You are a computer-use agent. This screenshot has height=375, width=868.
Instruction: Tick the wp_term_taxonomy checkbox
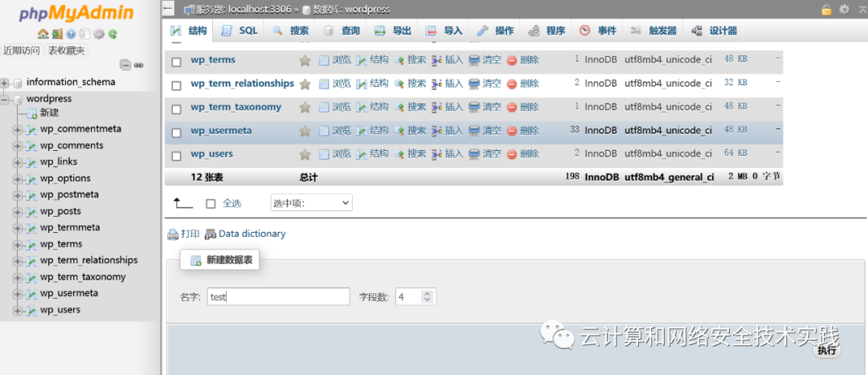(177, 109)
